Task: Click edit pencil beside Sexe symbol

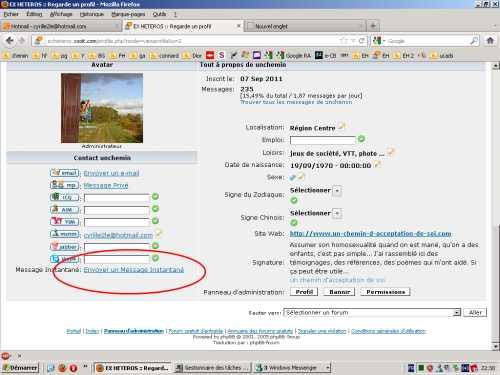Action: coord(301,176)
